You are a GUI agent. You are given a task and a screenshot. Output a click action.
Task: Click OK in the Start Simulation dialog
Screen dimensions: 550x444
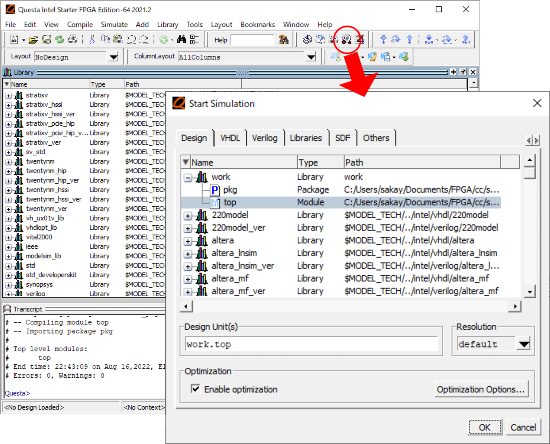485,427
